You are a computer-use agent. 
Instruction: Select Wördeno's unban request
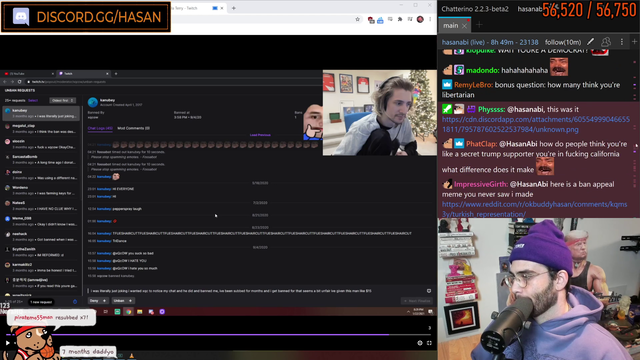tap(41, 190)
